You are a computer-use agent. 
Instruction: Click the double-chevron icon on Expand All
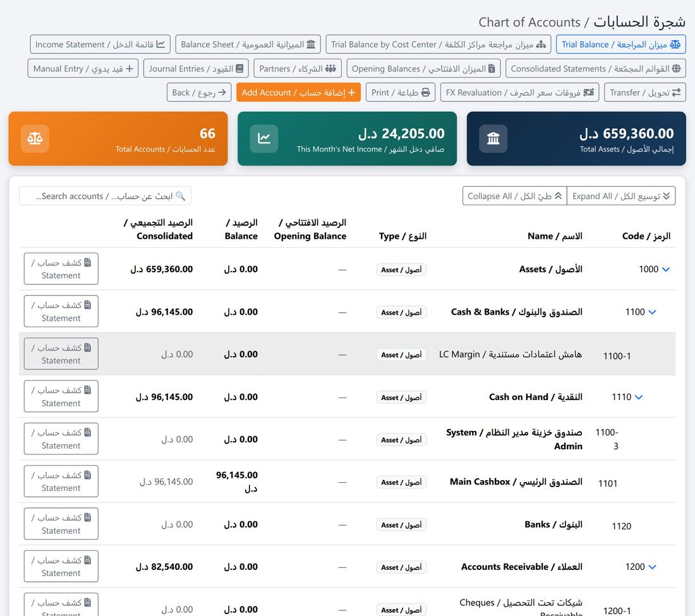pos(666,196)
